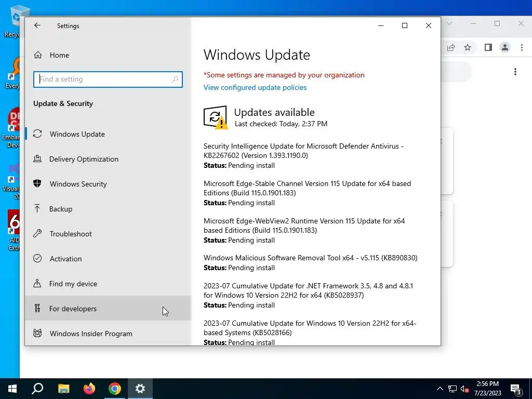Open Home in Settings sidebar

tap(108, 55)
